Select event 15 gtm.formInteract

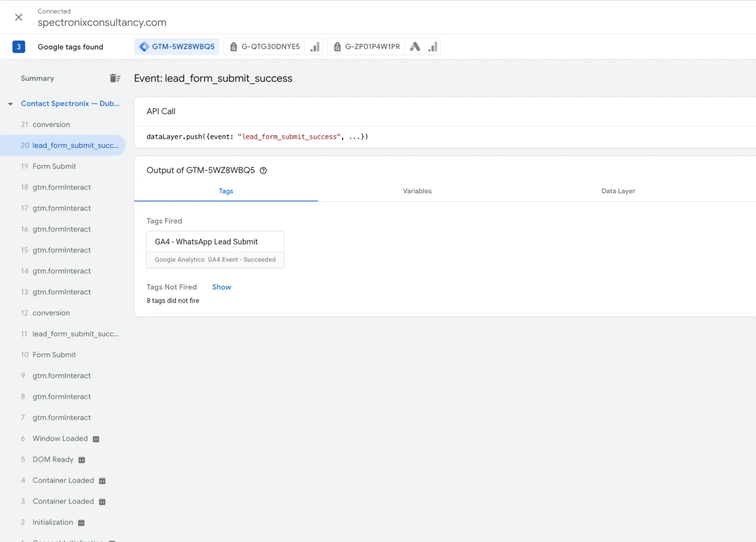(63, 250)
